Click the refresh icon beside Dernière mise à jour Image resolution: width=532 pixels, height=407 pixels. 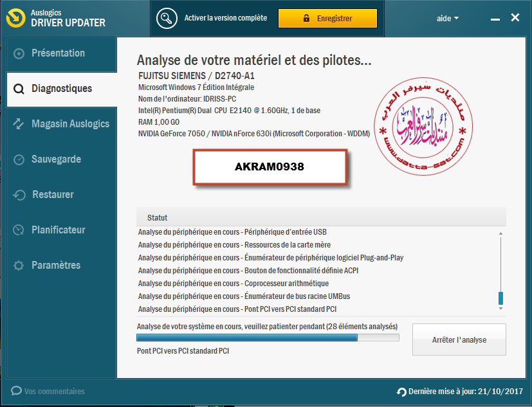(401, 392)
